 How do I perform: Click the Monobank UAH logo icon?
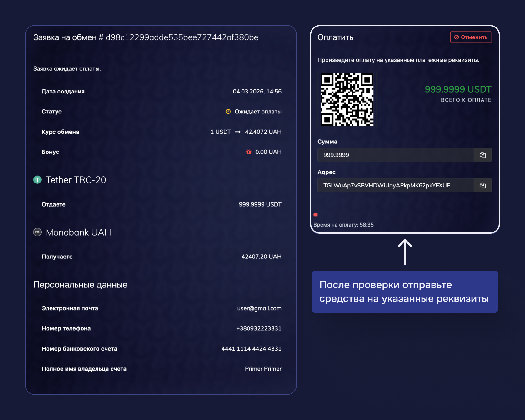coord(37,232)
